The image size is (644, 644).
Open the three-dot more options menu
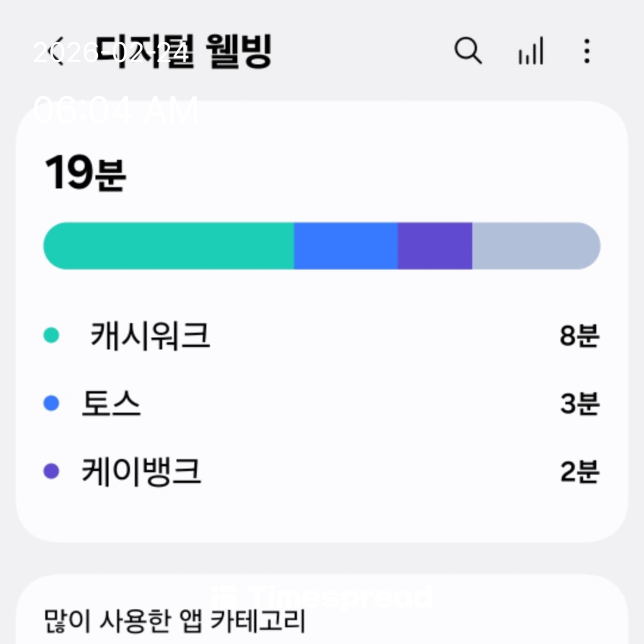click(587, 51)
